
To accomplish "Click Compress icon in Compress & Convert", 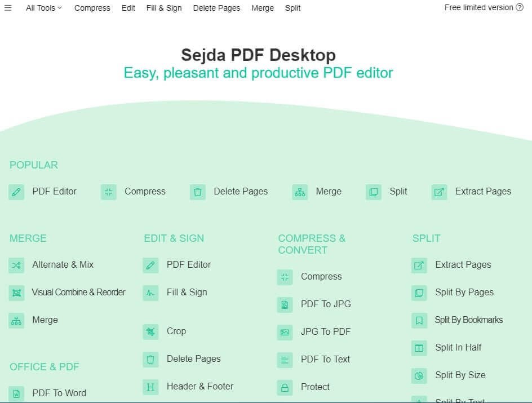I will pos(285,277).
